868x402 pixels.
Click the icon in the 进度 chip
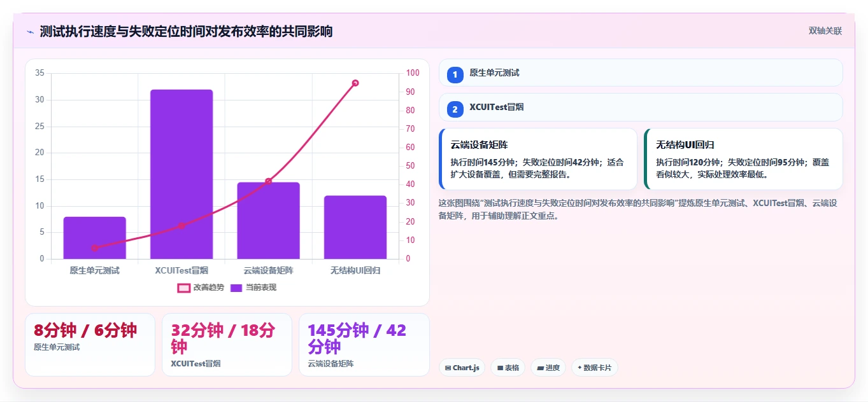[x=540, y=368]
